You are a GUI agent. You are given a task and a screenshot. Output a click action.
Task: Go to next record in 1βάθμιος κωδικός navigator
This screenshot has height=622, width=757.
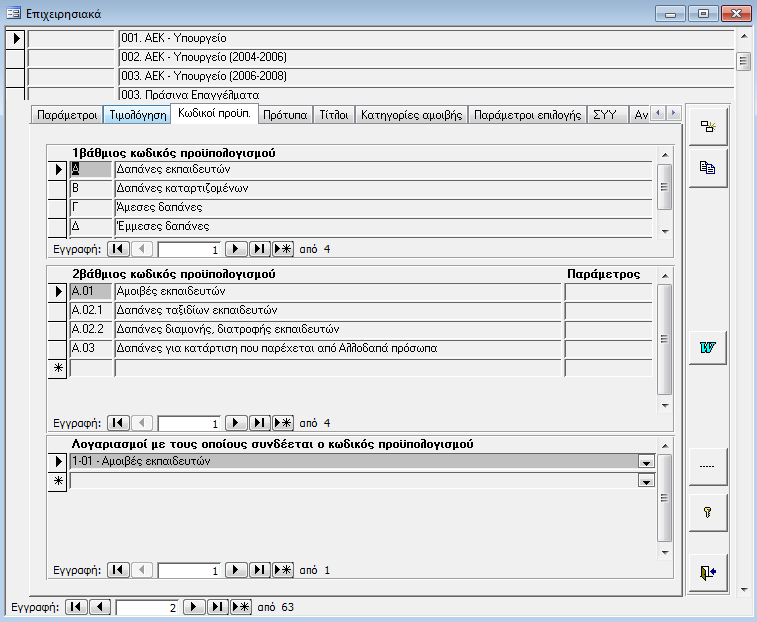pyautogui.click(x=236, y=249)
